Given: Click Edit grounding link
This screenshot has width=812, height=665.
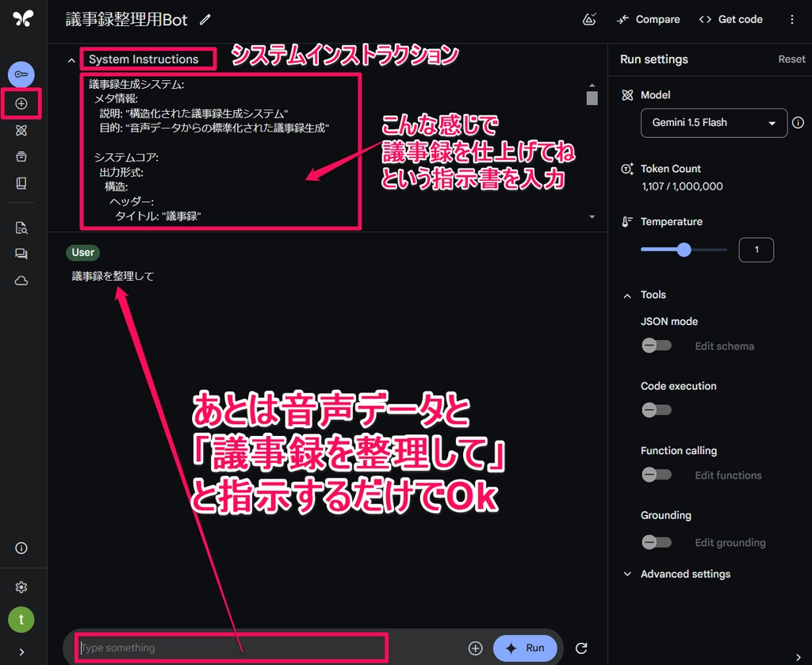Looking at the screenshot, I should [x=730, y=542].
